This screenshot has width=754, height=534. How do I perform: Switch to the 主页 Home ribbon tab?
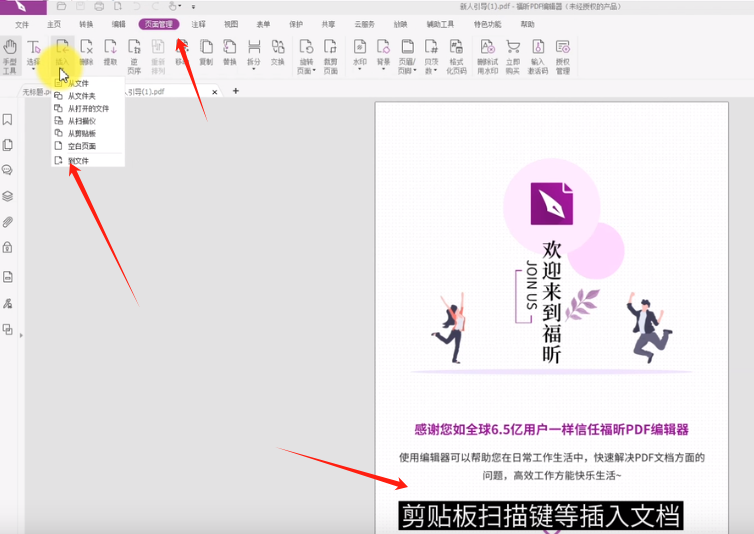(54, 24)
